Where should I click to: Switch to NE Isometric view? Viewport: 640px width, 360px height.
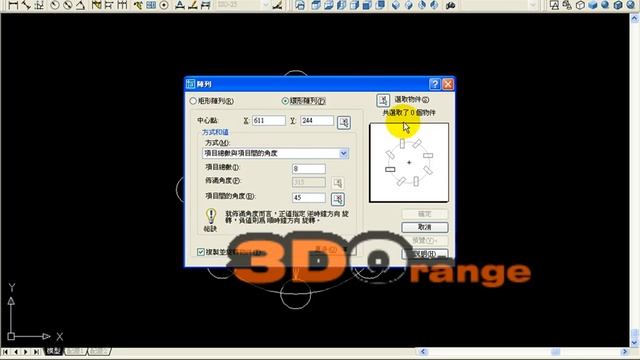click(422, 5)
